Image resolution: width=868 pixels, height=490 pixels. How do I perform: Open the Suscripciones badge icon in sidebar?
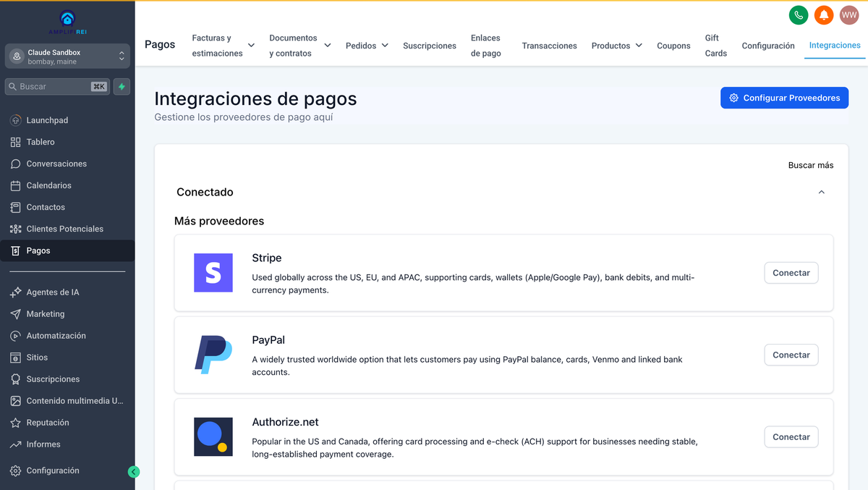pos(16,379)
